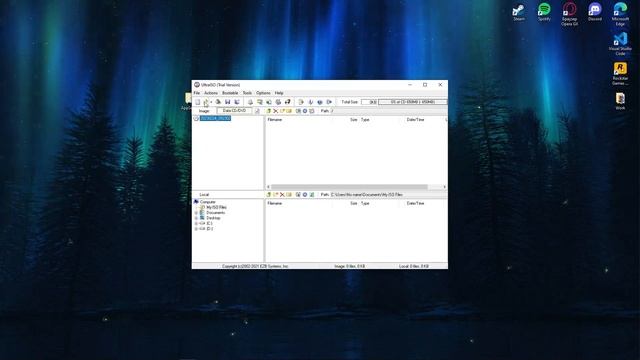Open the Options menu
This screenshot has width=640, height=360.
pos(263,93)
